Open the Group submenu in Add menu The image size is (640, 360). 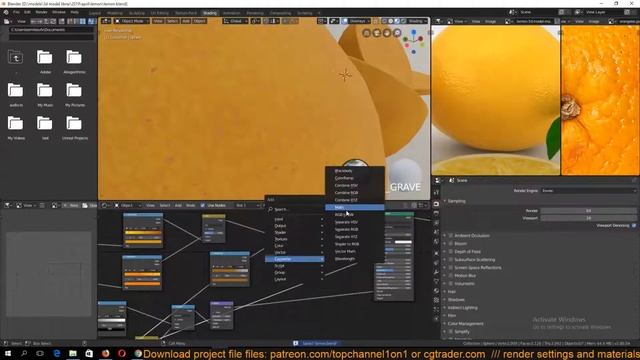pyautogui.click(x=295, y=272)
